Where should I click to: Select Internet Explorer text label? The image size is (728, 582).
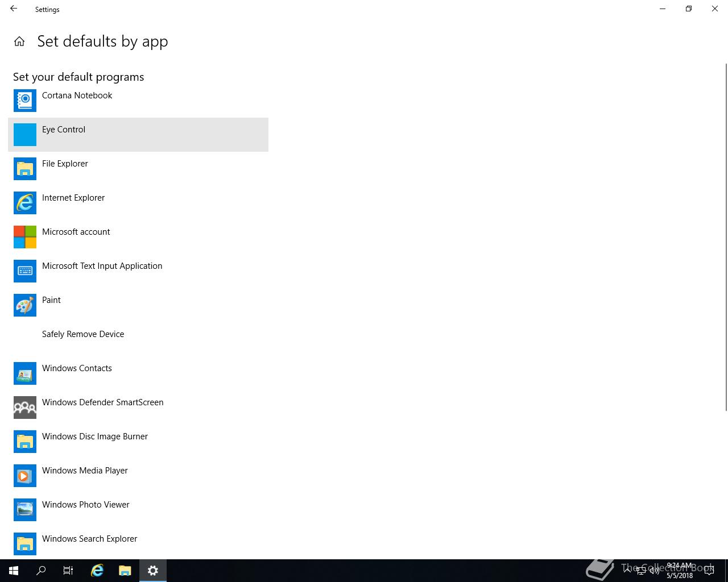[x=73, y=198]
